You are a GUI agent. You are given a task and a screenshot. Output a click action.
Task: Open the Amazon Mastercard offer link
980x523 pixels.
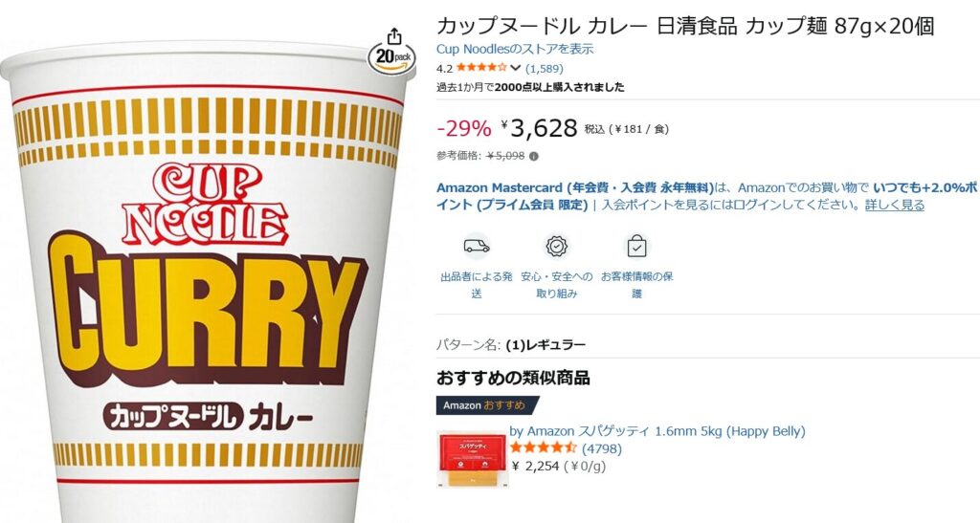pyautogui.click(x=575, y=187)
